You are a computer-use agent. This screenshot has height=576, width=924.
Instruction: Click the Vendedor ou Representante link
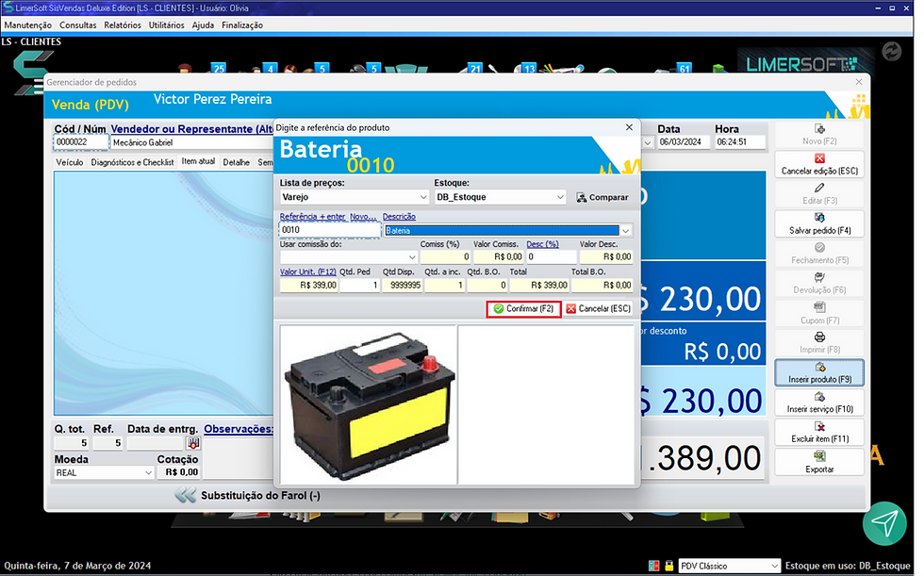click(x=192, y=129)
